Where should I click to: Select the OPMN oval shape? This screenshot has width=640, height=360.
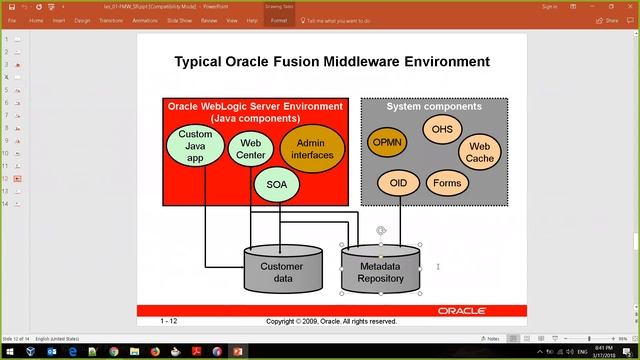point(387,142)
